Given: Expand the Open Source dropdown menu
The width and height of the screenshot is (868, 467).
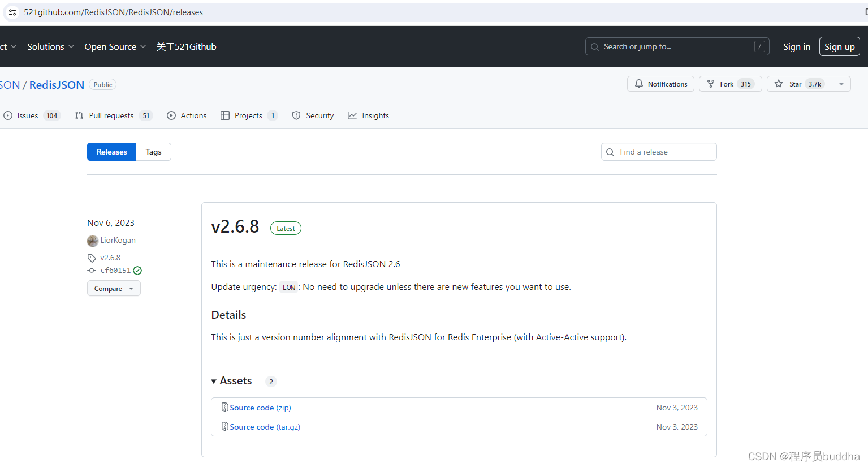Looking at the screenshot, I should pos(115,46).
